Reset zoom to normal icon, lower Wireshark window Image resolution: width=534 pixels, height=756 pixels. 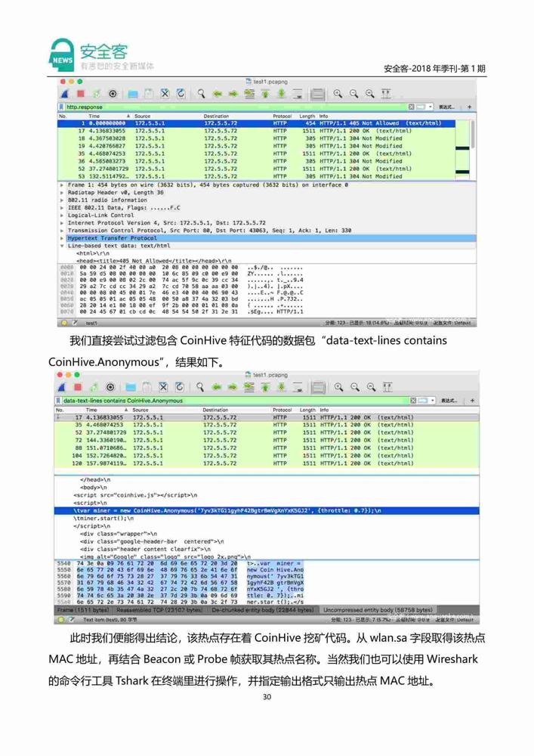coord(371,386)
